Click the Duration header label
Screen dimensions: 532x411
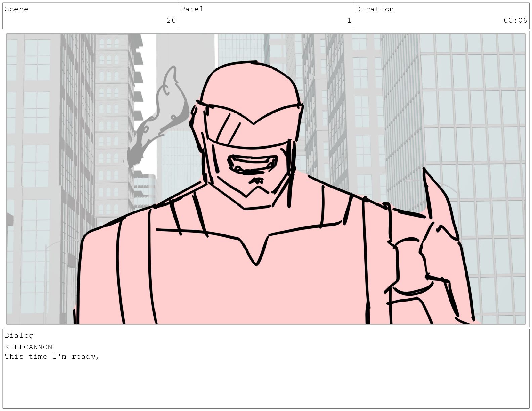(x=374, y=9)
